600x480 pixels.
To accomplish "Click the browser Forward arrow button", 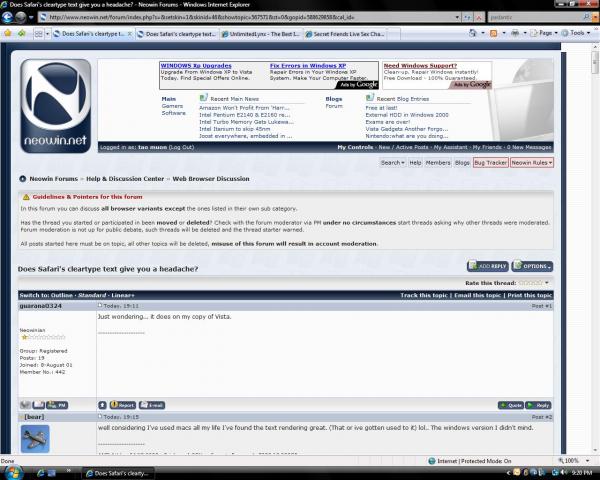I will pos(21,17).
